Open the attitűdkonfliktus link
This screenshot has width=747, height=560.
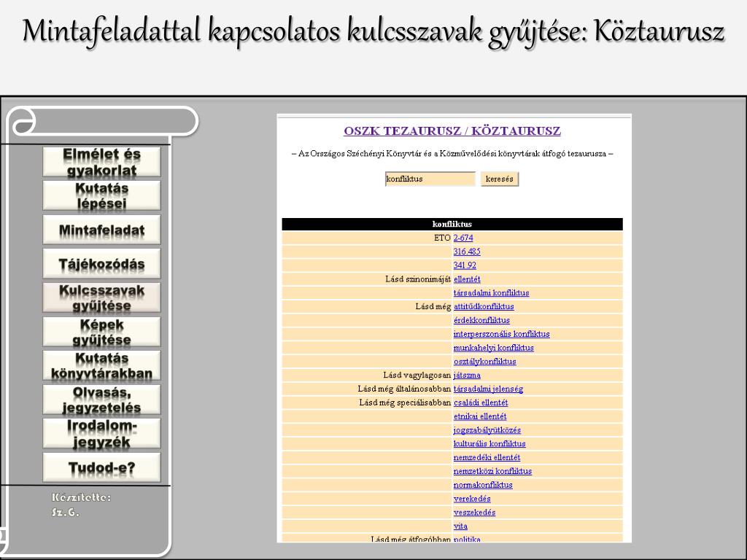pos(484,306)
